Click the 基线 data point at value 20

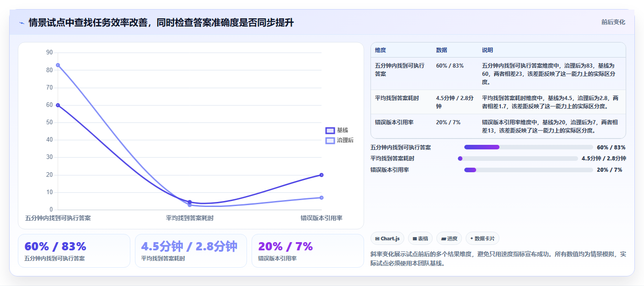tap(322, 175)
